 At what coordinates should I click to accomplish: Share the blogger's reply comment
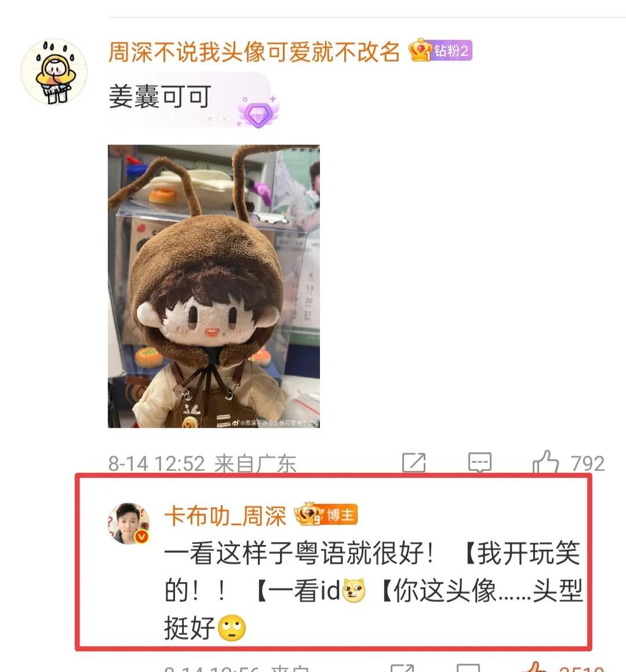click(402, 668)
